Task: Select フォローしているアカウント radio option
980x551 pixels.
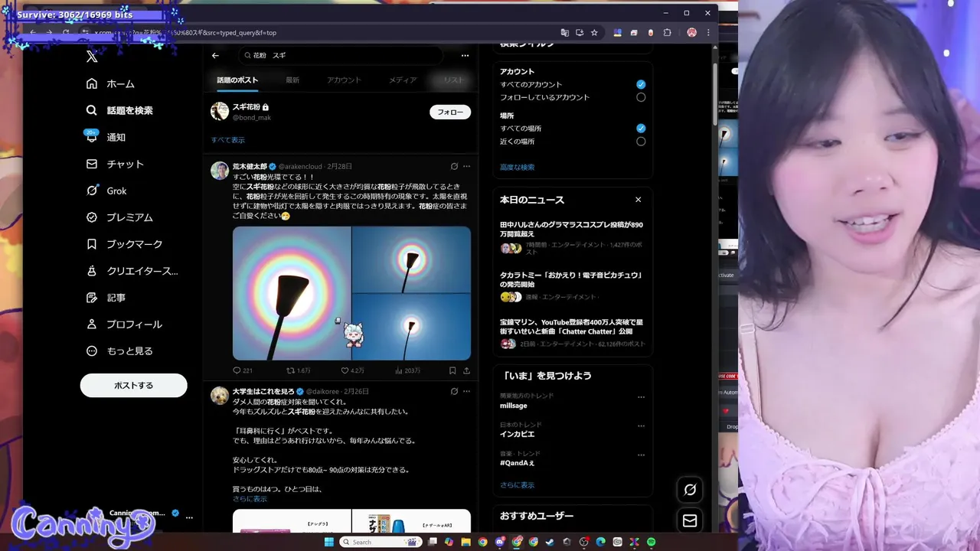Action: 641,97
